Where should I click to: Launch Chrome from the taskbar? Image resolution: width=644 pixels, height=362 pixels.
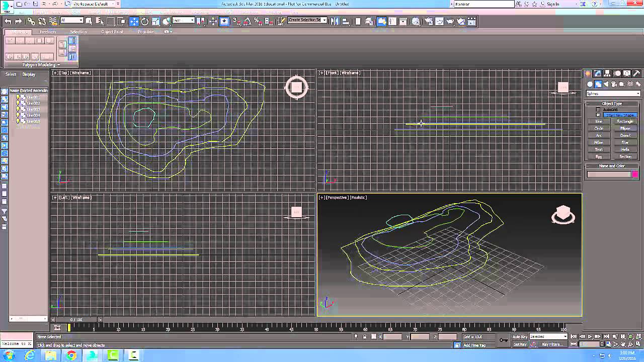coord(71,355)
